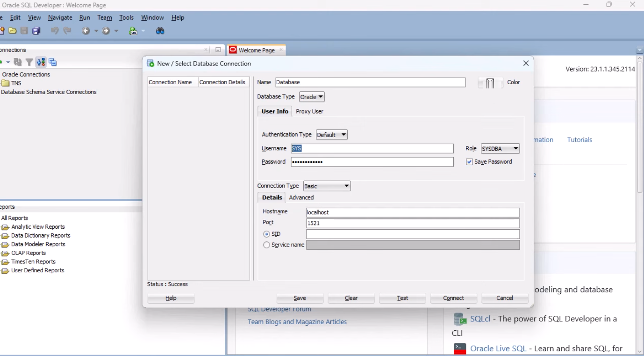Screen dimensions: 644x356
Task: Open the Team menu
Action: click(x=104, y=17)
